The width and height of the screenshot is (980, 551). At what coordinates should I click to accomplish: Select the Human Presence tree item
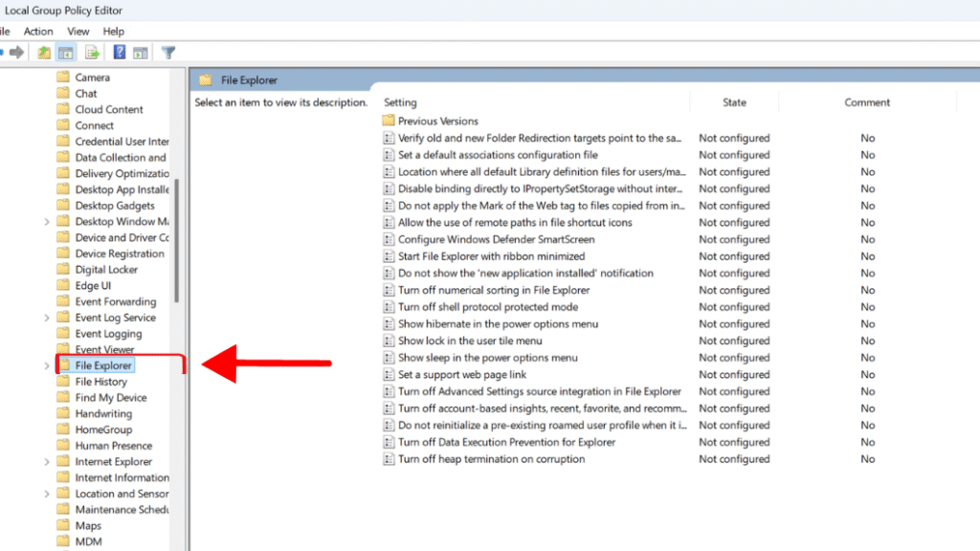(114, 446)
